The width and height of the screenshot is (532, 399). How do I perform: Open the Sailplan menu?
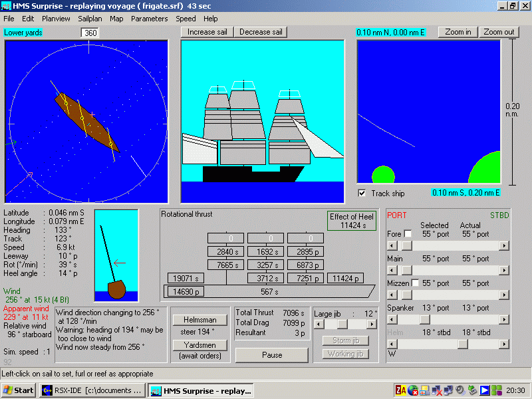click(x=90, y=19)
